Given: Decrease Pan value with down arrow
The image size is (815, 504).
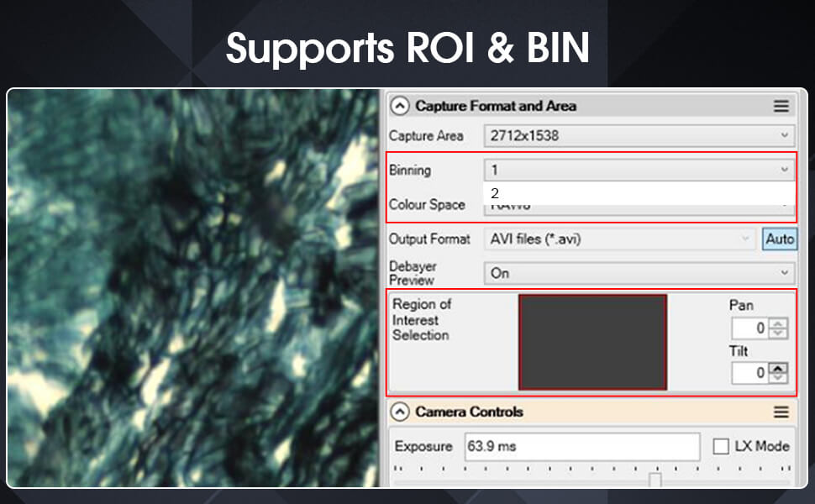Looking at the screenshot, I should pos(779,333).
